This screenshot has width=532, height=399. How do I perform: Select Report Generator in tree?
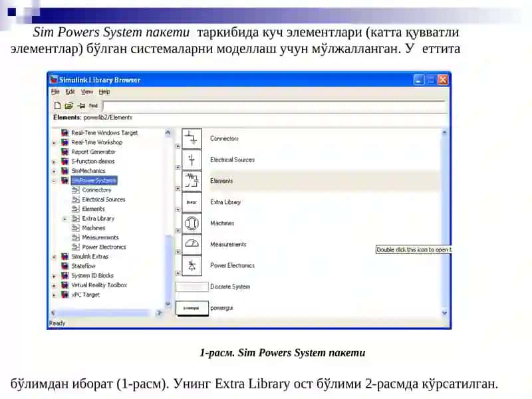pyautogui.click(x=93, y=152)
